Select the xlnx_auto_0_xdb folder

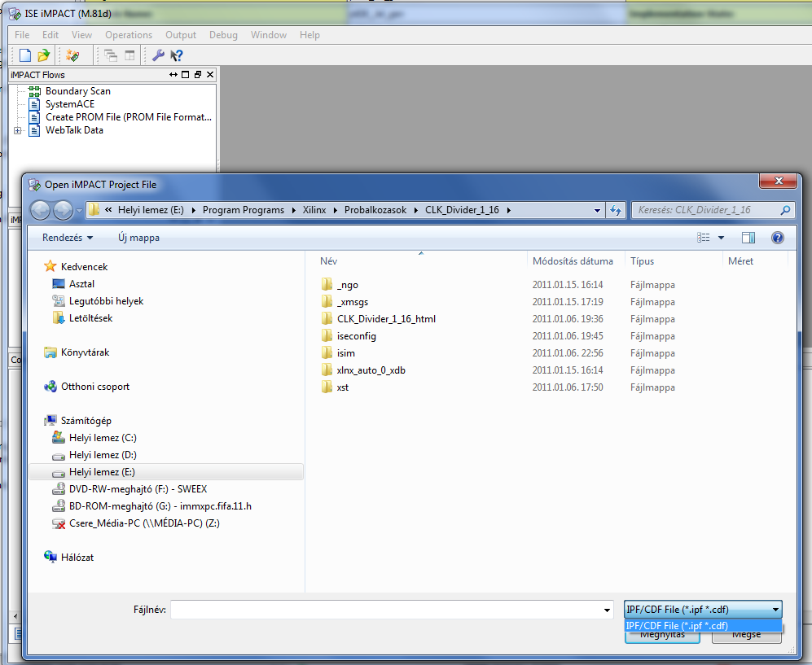point(371,370)
